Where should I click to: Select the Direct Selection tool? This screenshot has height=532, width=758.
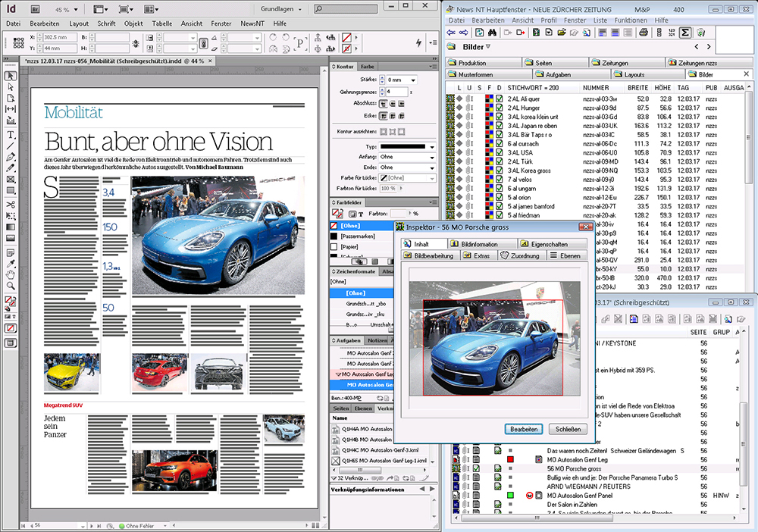coord(11,87)
